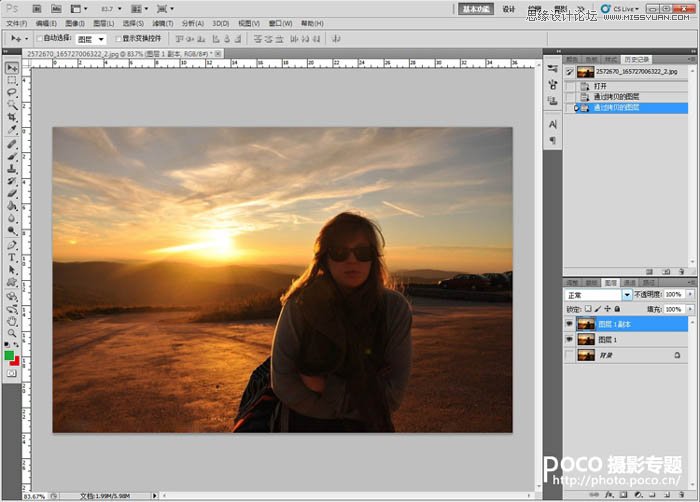Select the Move tool in the toolbox
This screenshot has width=700, height=502.
point(12,68)
